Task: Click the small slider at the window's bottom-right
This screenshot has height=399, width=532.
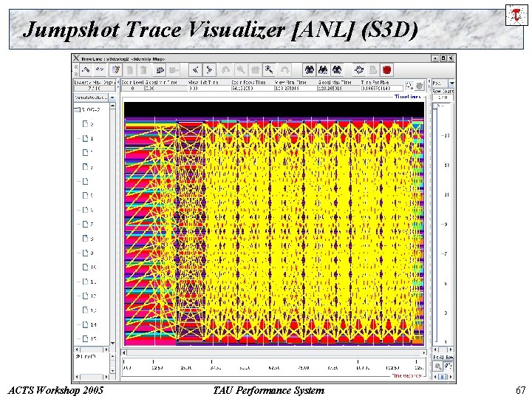Action: (x=442, y=377)
